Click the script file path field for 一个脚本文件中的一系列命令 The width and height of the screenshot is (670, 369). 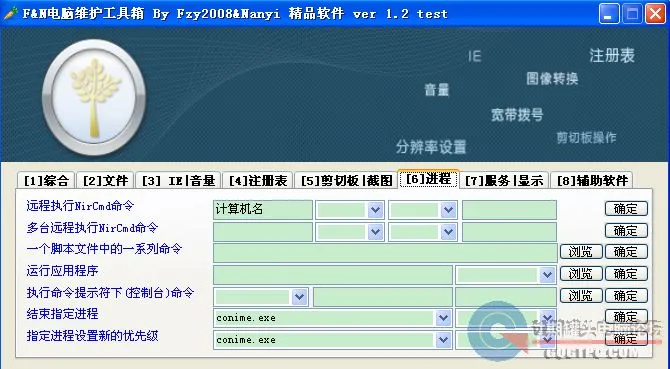pyautogui.click(x=385, y=253)
